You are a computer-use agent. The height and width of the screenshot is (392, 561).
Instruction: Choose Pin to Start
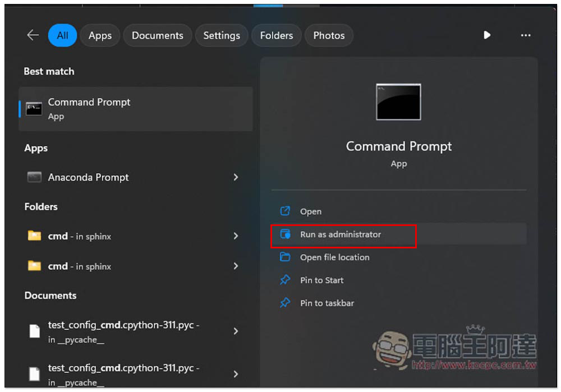pos(399,280)
